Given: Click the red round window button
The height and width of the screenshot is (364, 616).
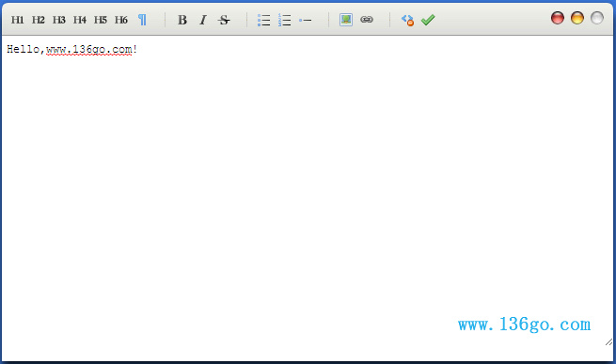Looking at the screenshot, I should coord(558,18).
